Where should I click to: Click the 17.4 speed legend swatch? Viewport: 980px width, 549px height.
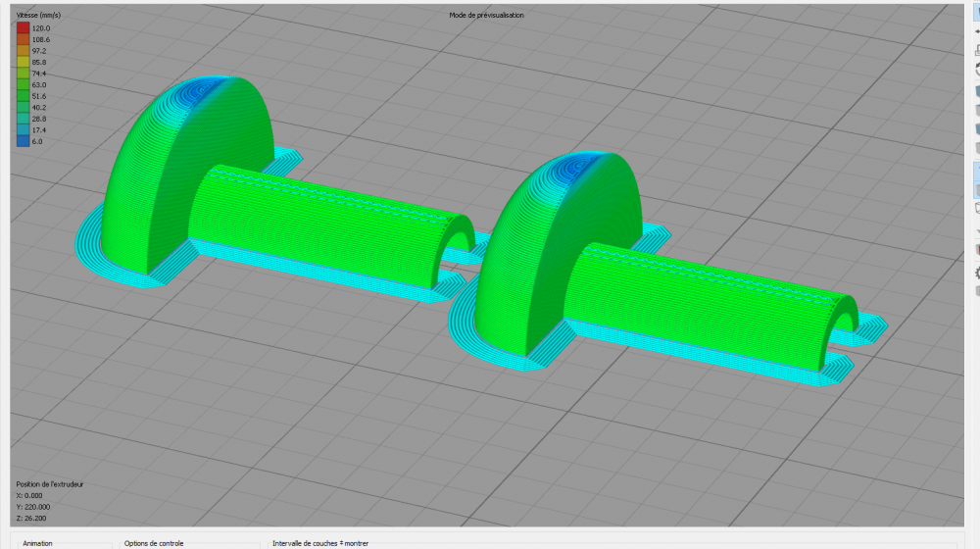24,129
